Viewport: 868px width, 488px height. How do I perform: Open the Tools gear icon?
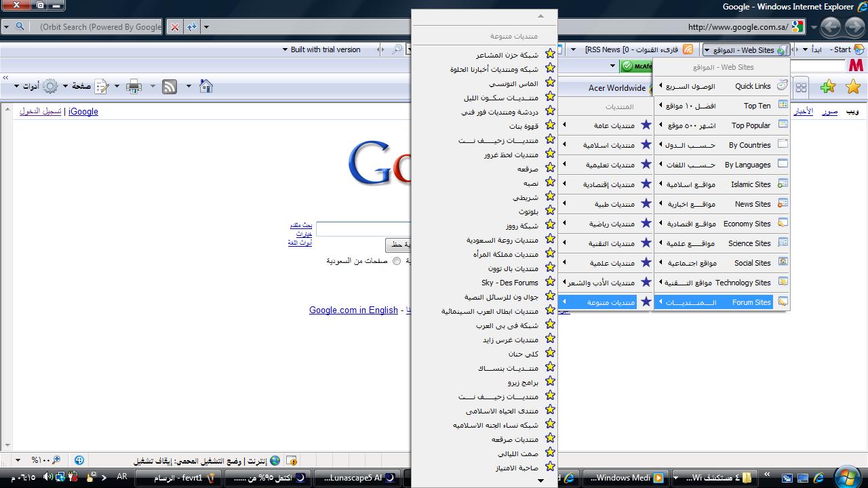50,86
